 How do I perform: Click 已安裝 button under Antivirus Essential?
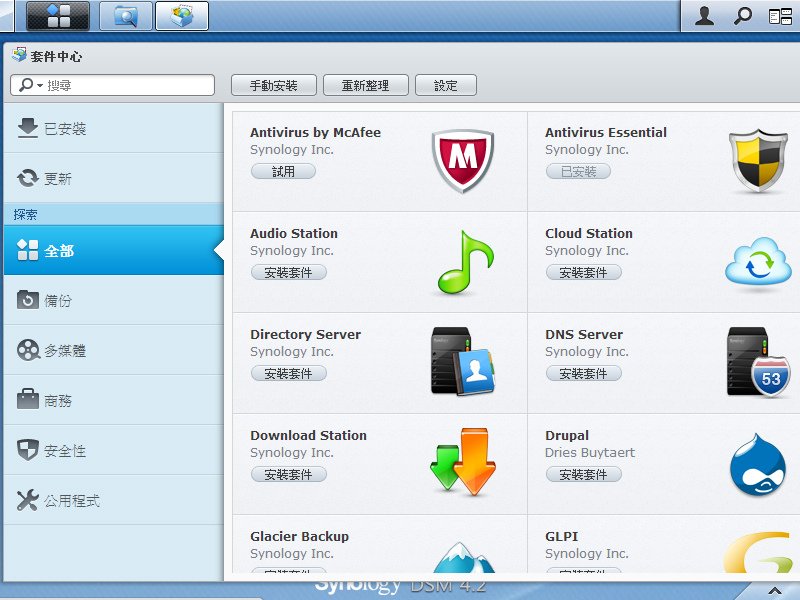coord(578,171)
